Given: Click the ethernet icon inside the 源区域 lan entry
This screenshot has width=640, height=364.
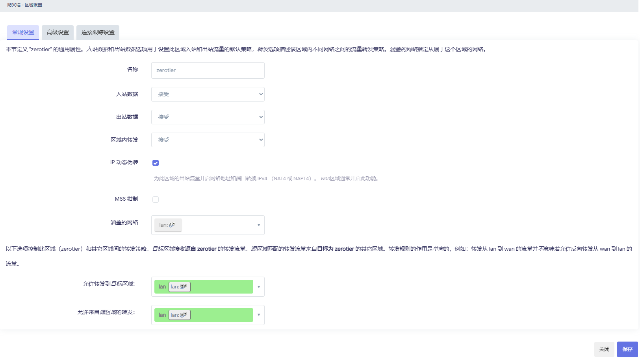Looking at the screenshot, I should 184,315.
